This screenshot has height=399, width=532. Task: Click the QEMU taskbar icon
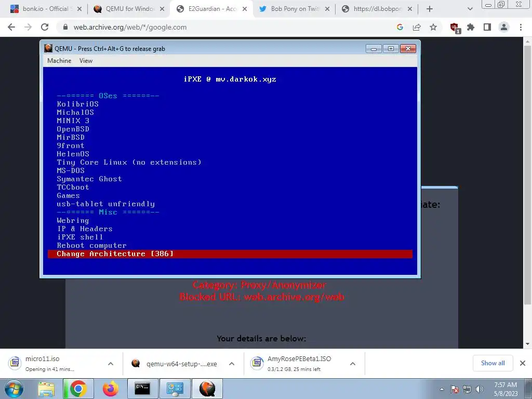tap(207, 389)
